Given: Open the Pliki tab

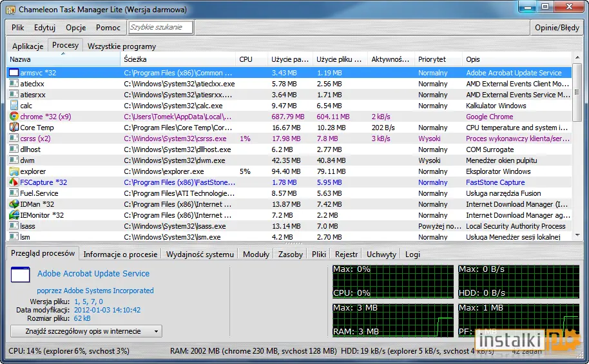Looking at the screenshot, I should point(319,254).
